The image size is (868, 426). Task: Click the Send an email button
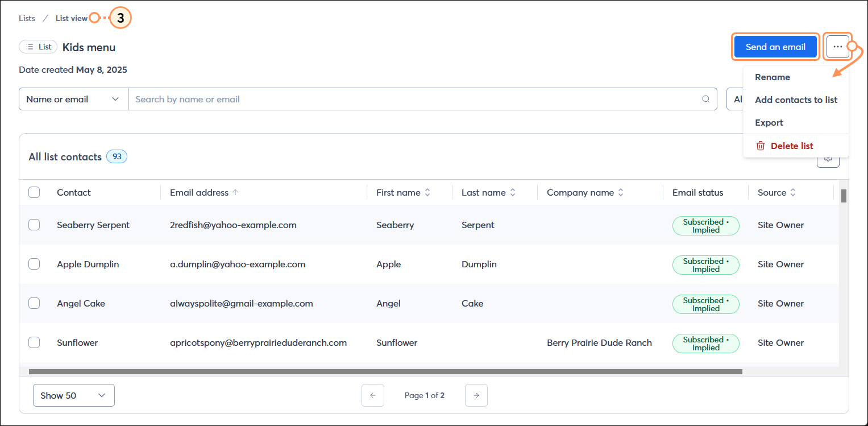tap(775, 47)
